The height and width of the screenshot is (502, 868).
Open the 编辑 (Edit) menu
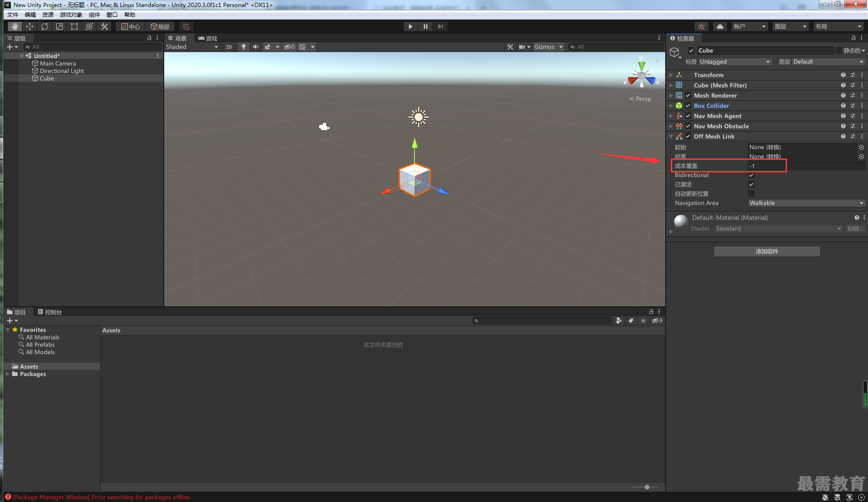(x=30, y=15)
